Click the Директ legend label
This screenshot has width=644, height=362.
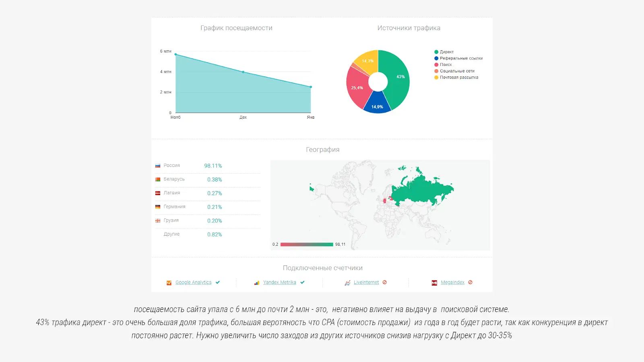447,52
